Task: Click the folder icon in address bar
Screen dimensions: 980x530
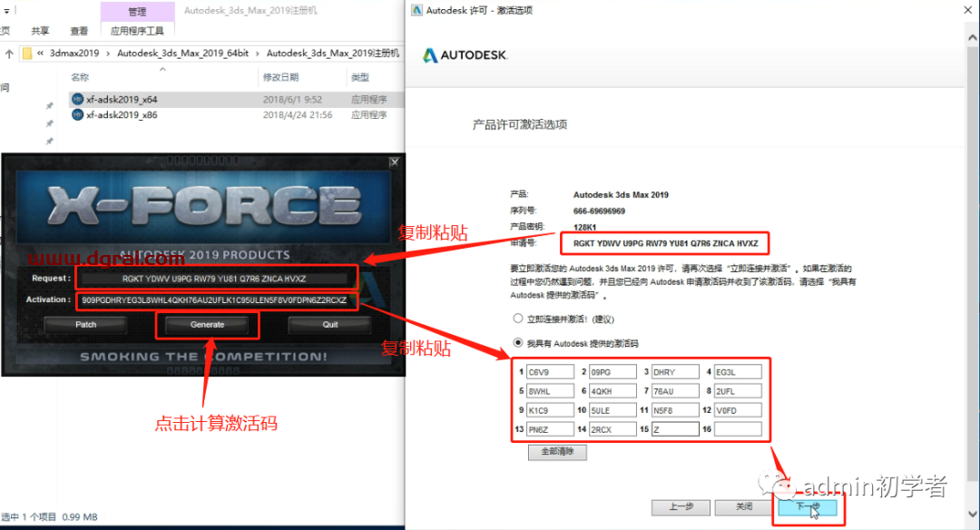Action: point(27,54)
